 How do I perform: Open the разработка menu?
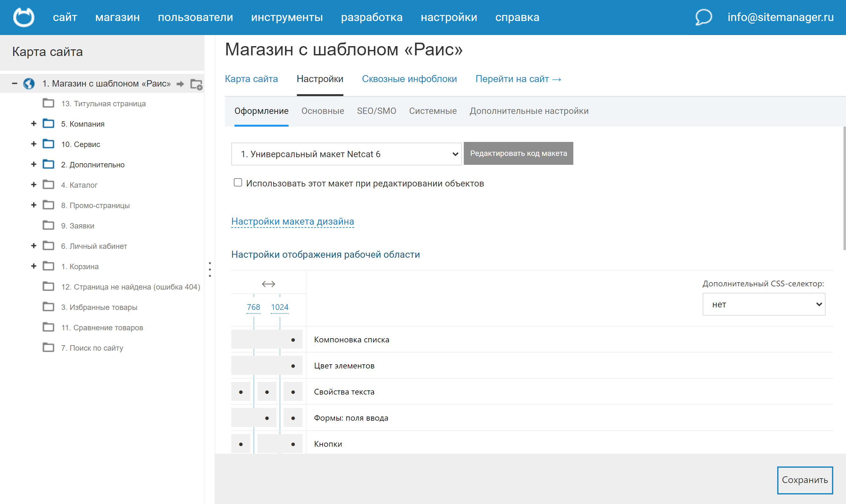[371, 17]
